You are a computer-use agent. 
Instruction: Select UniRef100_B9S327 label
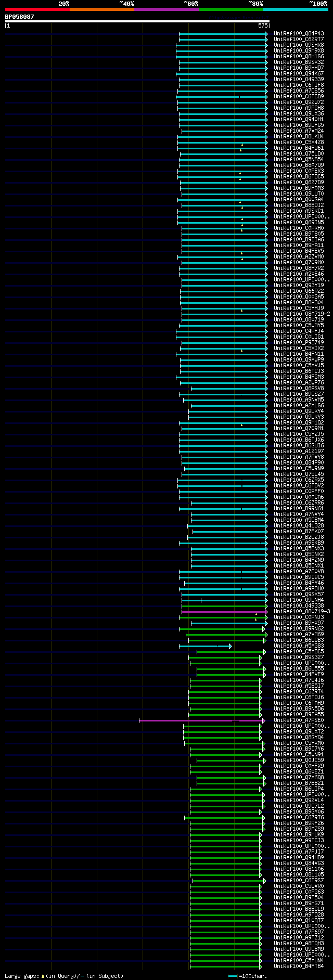(x=299, y=657)
